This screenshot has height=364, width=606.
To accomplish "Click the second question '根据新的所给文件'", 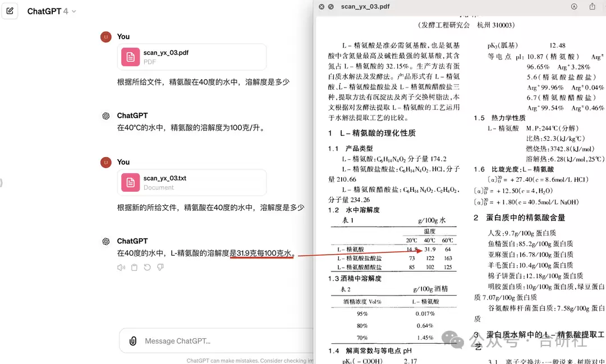I will click(x=146, y=208).
